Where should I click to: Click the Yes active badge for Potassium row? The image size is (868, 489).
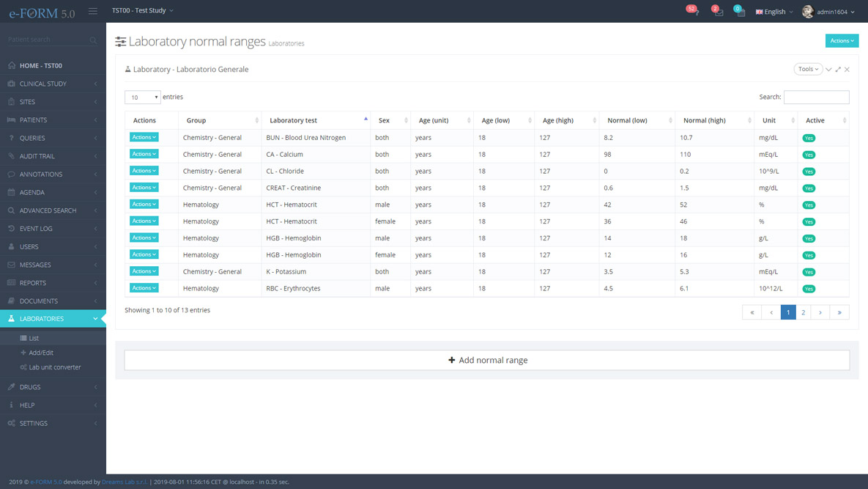click(x=809, y=272)
